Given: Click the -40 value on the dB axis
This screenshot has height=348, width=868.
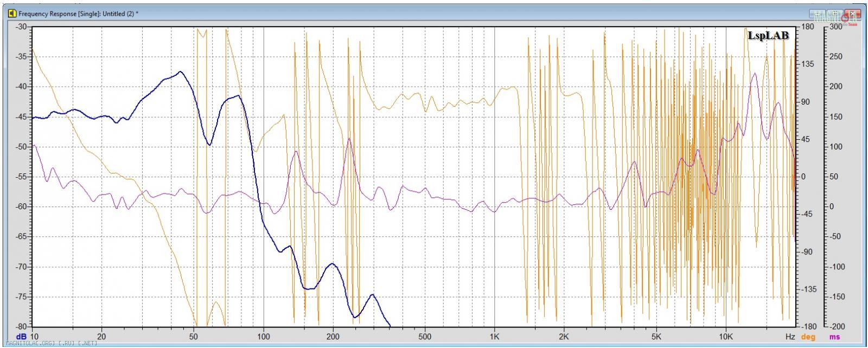Looking at the screenshot, I should (21, 87).
